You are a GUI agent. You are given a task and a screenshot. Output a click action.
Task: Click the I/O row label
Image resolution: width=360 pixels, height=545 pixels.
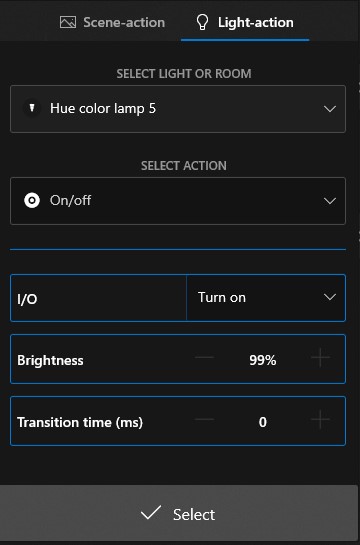tap(27, 299)
